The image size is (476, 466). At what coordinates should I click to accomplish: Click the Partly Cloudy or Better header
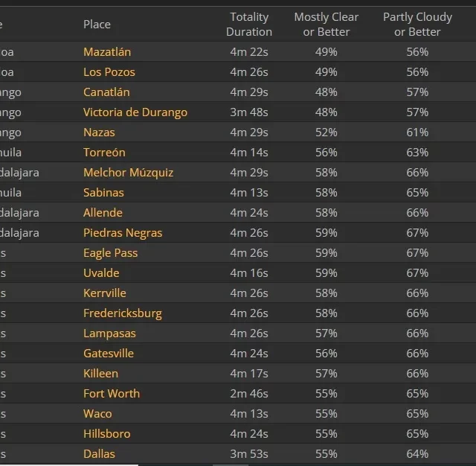[x=417, y=25]
